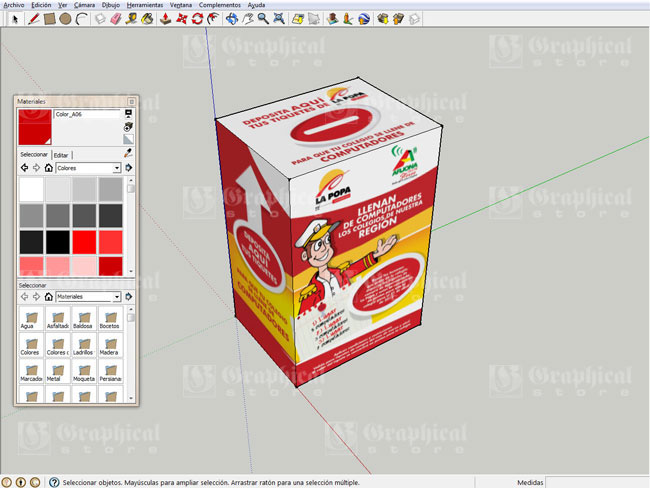Select the red Move tool
Screen dimensions: 650x488
[182, 19]
